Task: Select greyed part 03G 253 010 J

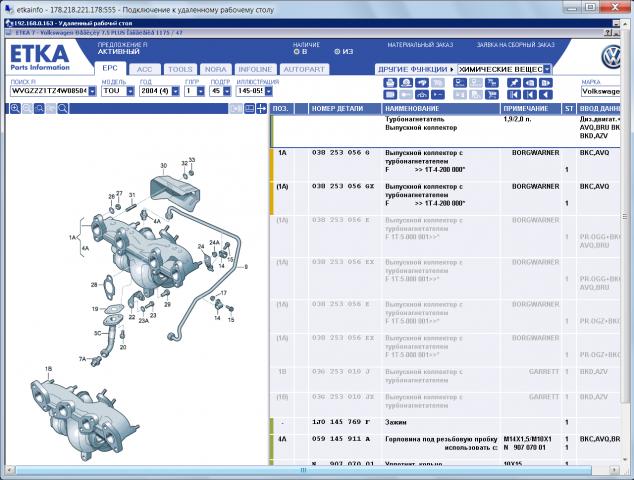Action: tap(341, 371)
